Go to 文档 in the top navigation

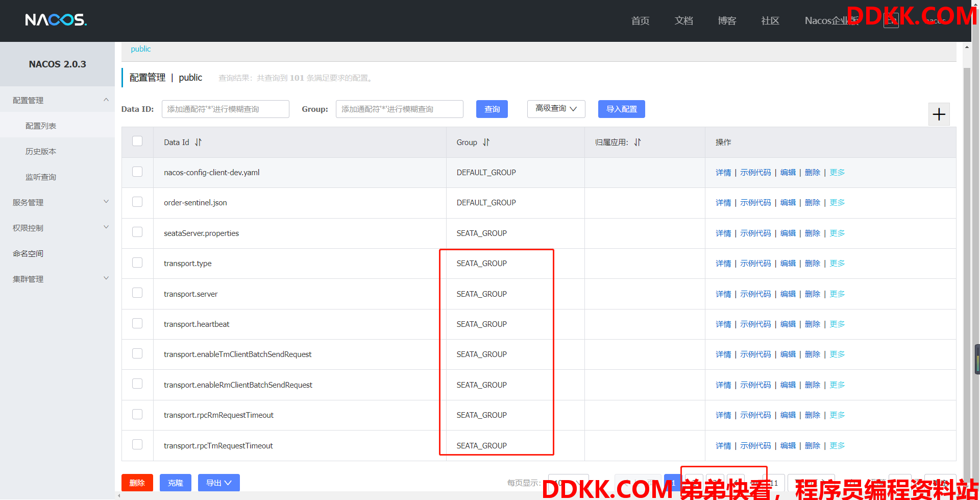point(683,20)
